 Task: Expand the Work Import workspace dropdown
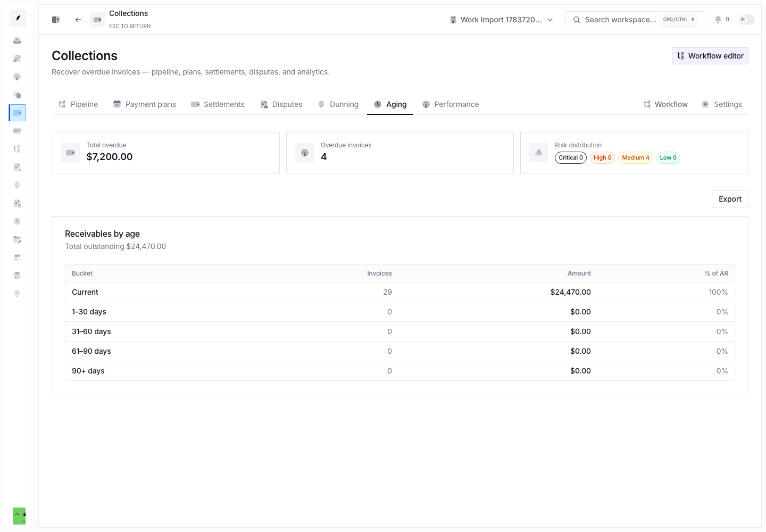pyautogui.click(x=502, y=20)
